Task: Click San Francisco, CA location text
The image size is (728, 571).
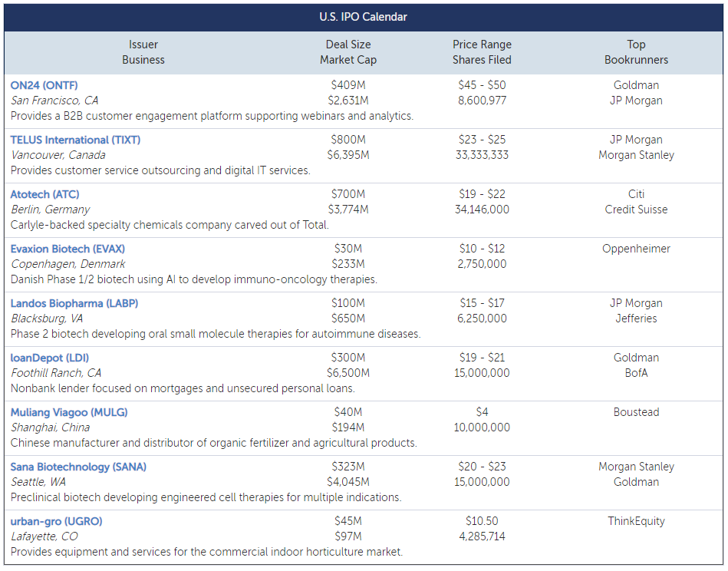Action: pos(54,101)
